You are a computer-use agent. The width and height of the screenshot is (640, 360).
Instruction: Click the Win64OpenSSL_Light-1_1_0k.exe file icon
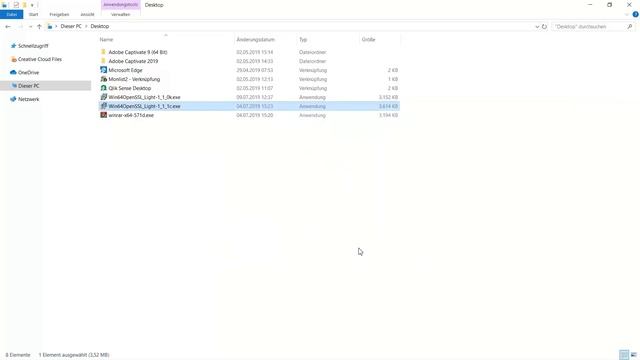coord(104,97)
